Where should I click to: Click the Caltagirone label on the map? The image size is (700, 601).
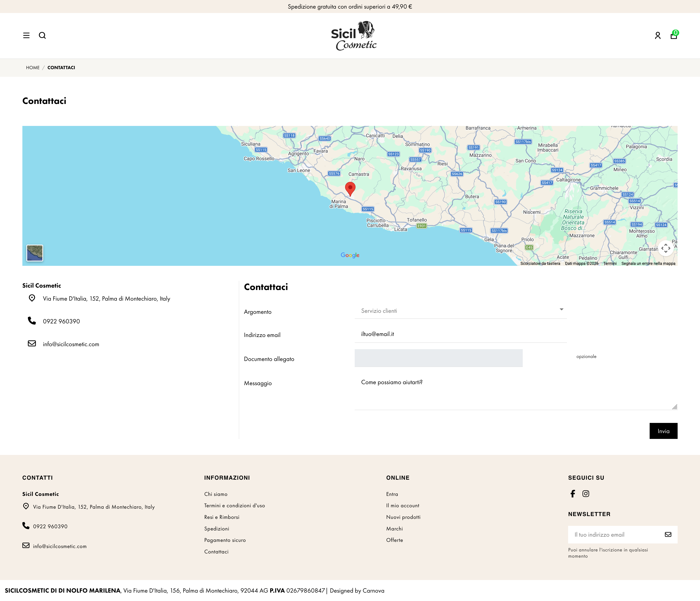coord(568,180)
